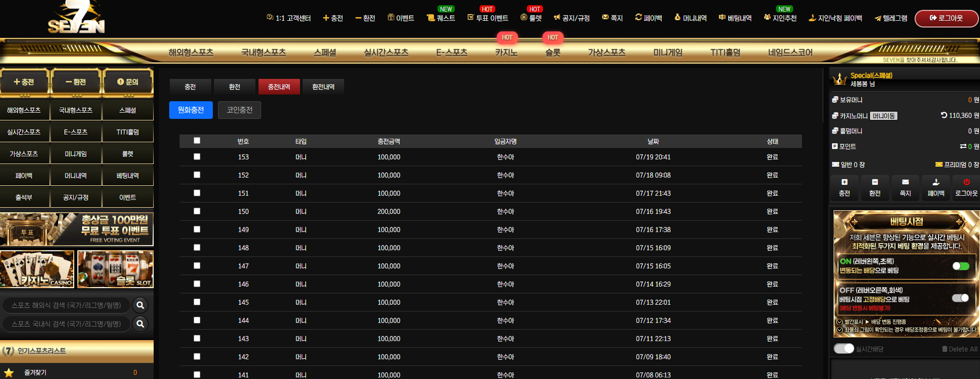Check the box for row 153
The height and width of the screenshot is (379, 980).
(x=197, y=156)
